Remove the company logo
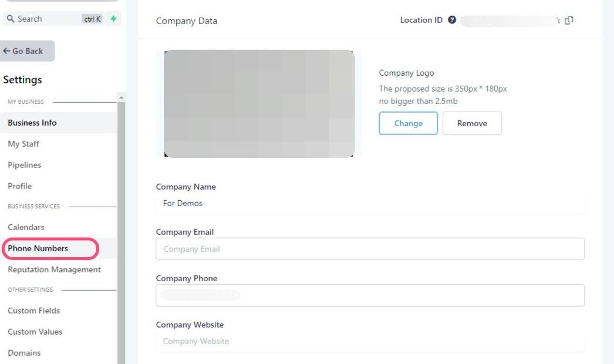The width and height of the screenshot is (614, 364). click(472, 123)
